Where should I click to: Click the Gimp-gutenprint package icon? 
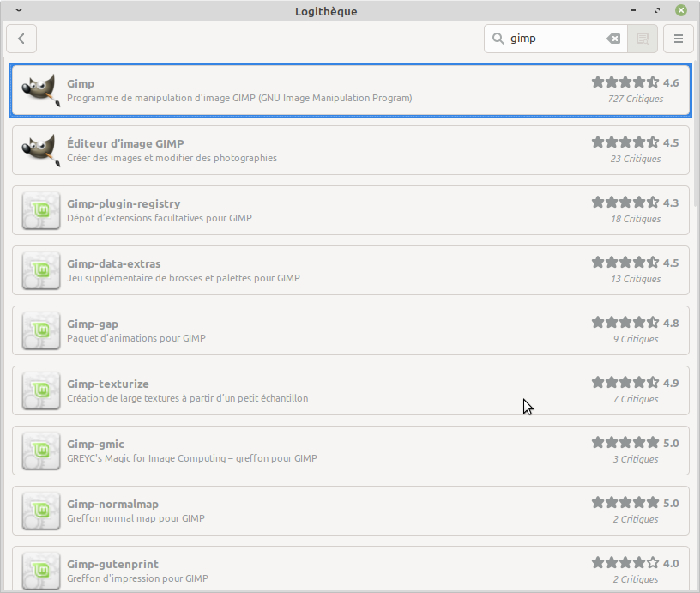coord(41,571)
